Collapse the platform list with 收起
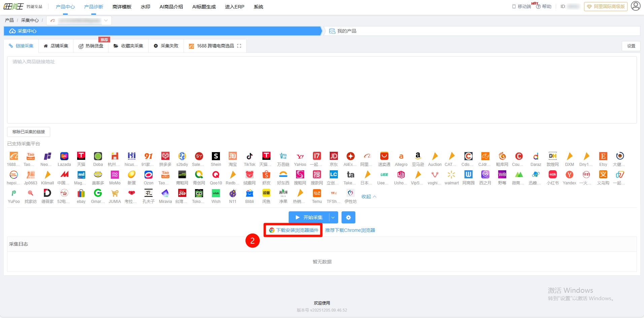The height and width of the screenshot is (318, 644). [x=368, y=197]
